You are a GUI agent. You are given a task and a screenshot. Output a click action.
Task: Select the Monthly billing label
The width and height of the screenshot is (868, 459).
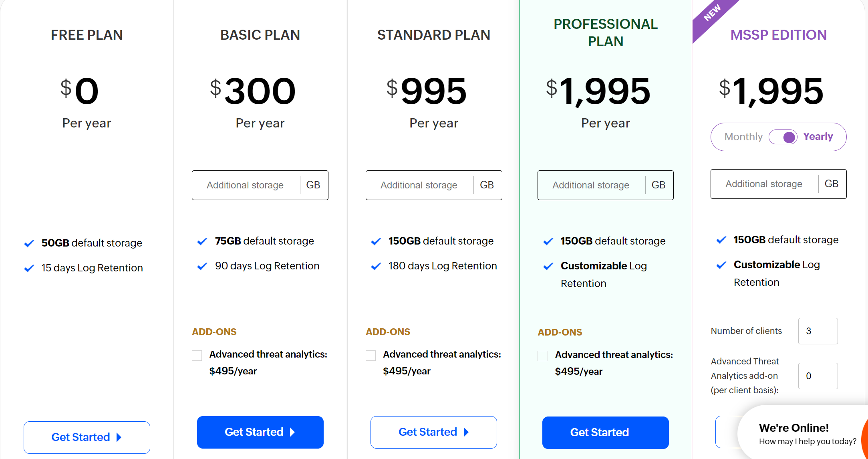pos(743,137)
